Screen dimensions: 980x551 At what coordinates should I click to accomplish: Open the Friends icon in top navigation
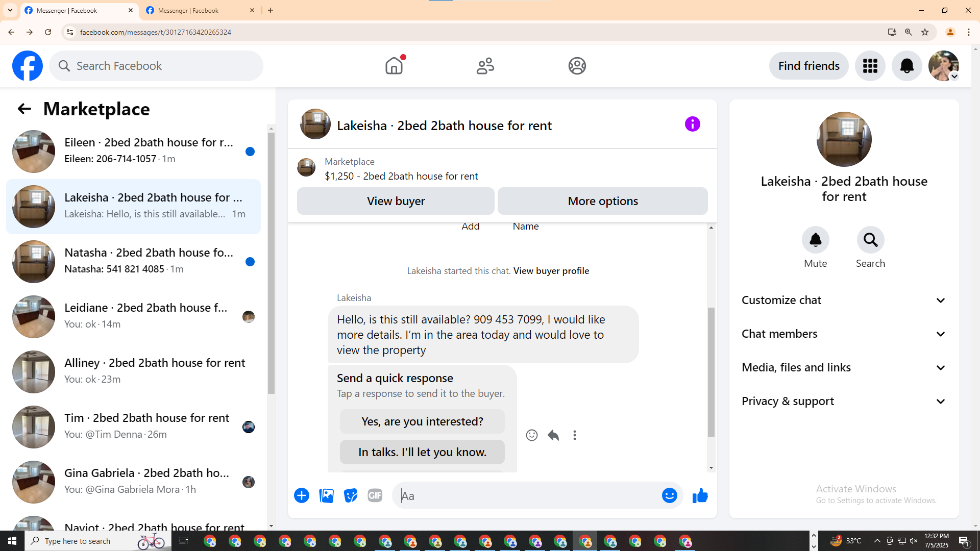pos(485,66)
